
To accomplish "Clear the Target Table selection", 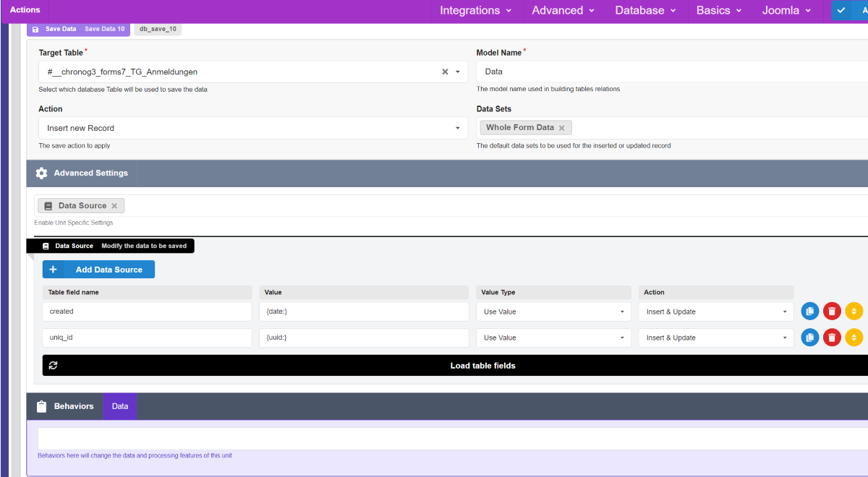I will 445,72.
